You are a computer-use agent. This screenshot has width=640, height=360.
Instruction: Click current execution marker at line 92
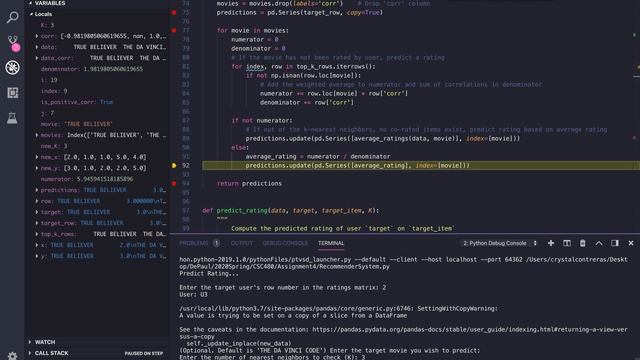[x=174, y=166]
